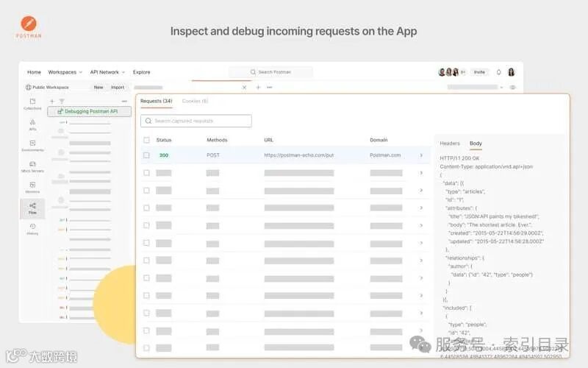Go to the Home menu item
Image resolution: width=588 pixels, height=368 pixels.
click(x=34, y=72)
